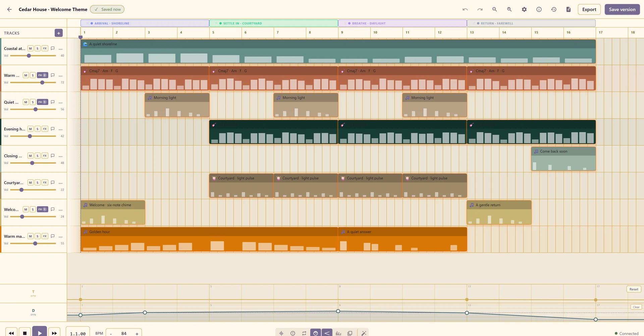This screenshot has width=644, height=336.
Task: Toggle FX 2 on the Warm ... track
Action: [42, 75]
